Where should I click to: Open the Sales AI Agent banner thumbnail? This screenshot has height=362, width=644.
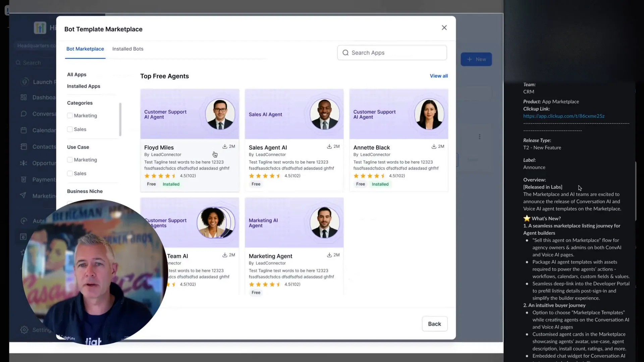click(x=294, y=114)
